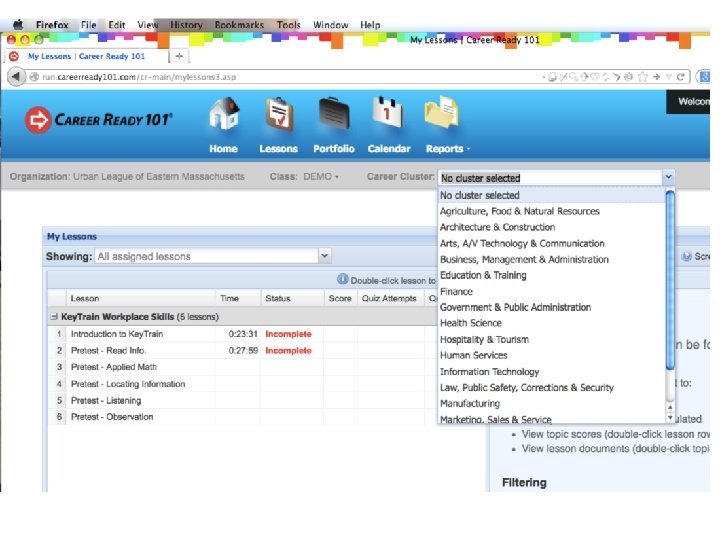This screenshot has width=720, height=540.
Task: Open the History menu
Action: coord(186,25)
